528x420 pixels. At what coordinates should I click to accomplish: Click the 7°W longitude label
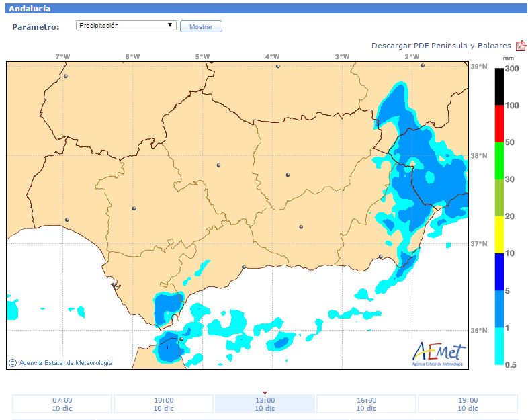point(62,56)
